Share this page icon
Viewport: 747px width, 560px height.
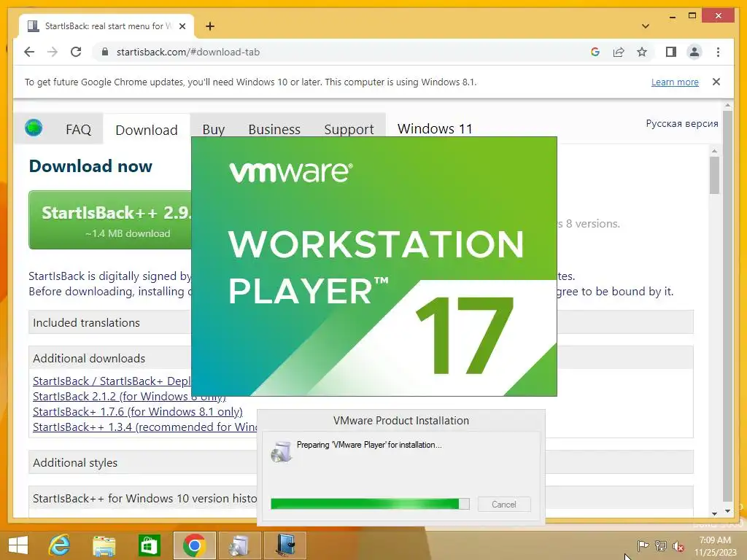(619, 52)
